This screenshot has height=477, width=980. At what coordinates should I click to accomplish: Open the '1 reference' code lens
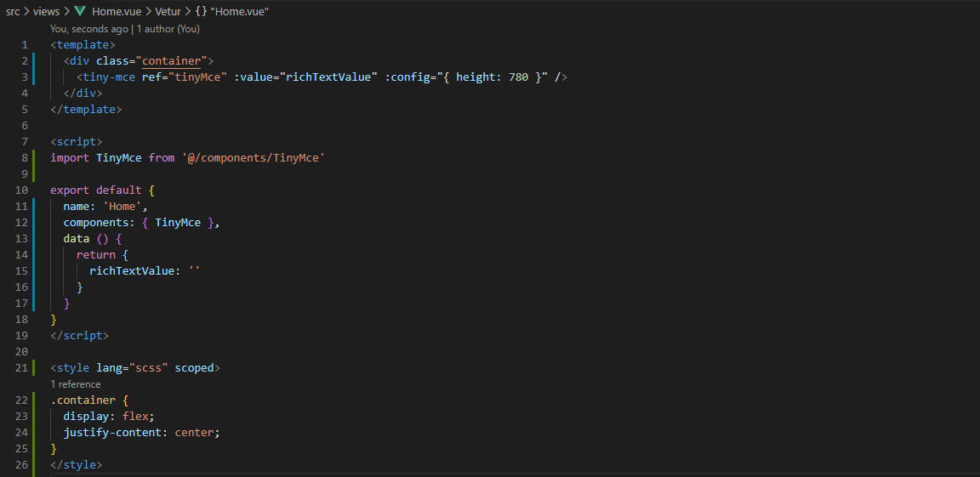[76, 384]
